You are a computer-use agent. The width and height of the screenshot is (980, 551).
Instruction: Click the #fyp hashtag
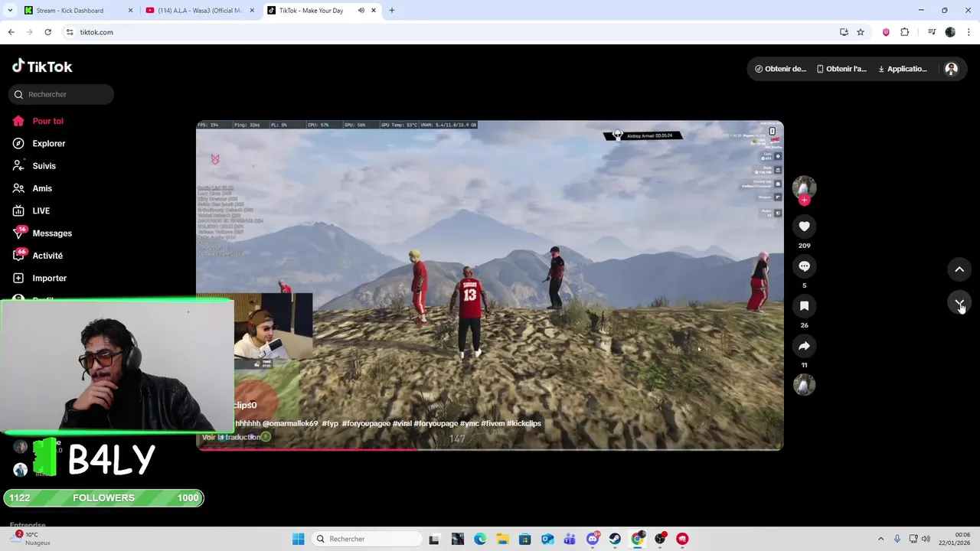330,423
